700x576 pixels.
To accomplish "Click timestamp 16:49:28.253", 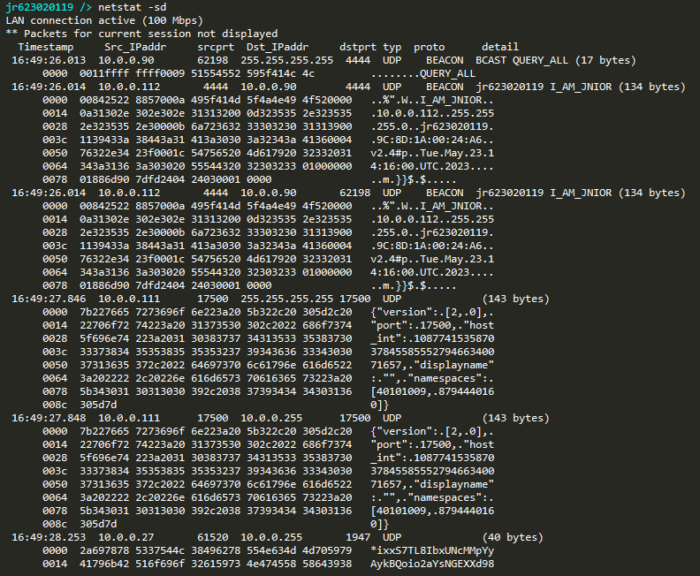I will pos(49,537).
